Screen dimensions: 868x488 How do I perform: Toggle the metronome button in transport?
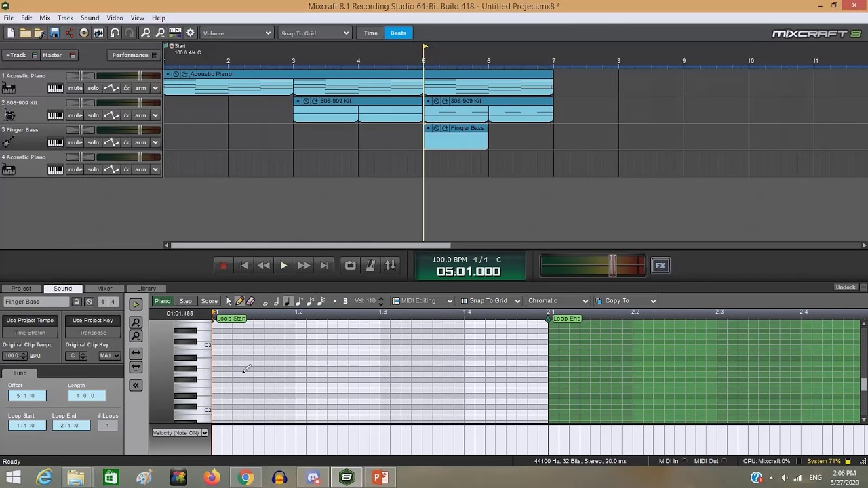[x=370, y=266]
